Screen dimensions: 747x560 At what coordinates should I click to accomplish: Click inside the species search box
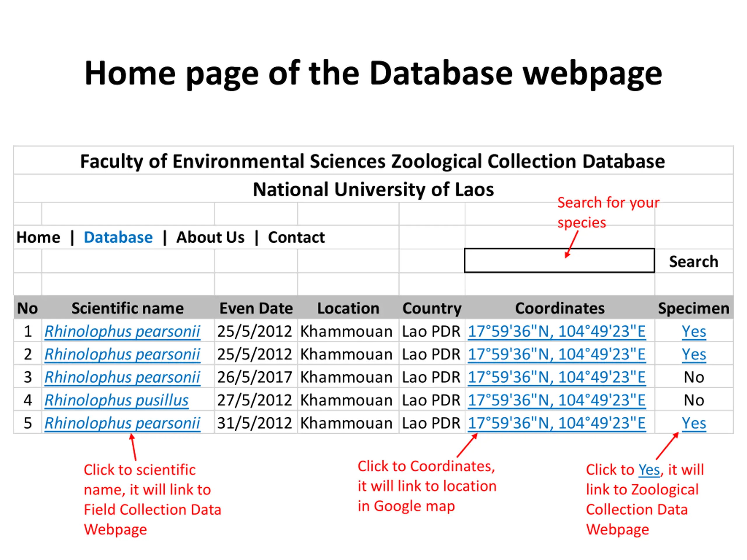click(x=559, y=260)
